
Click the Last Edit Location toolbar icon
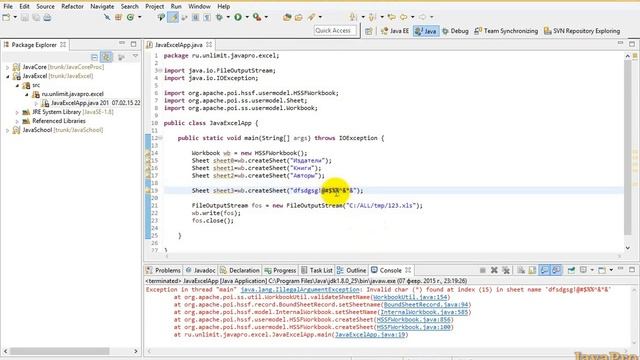point(392,17)
